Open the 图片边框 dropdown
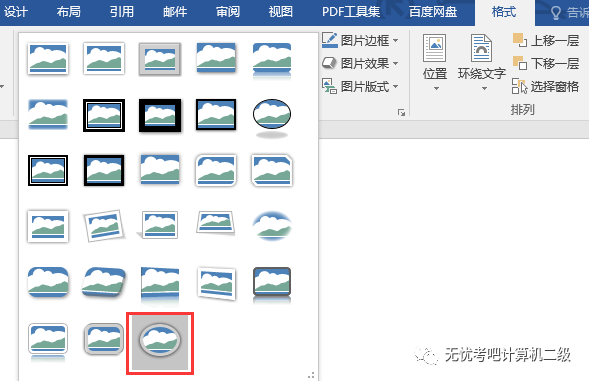 pyautogui.click(x=360, y=40)
